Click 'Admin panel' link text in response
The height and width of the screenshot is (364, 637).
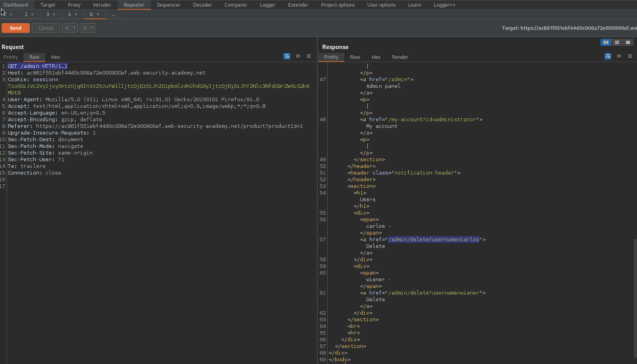(x=383, y=86)
